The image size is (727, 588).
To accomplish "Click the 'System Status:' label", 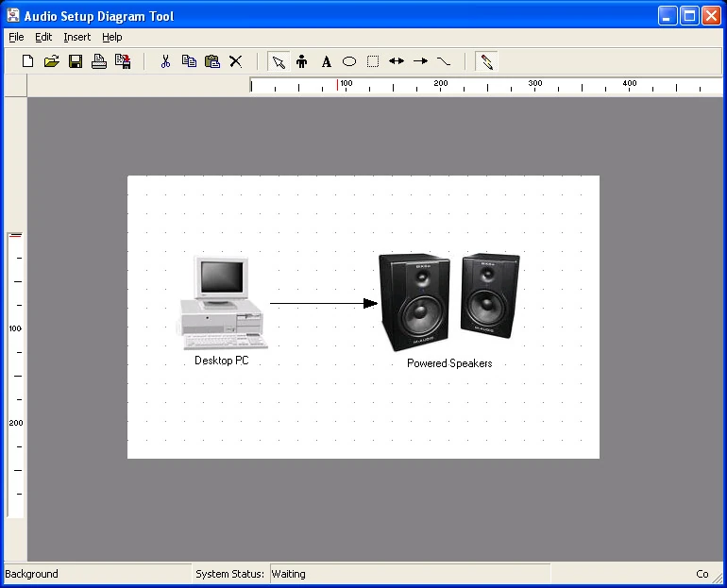I will pyautogui.click(x=229, y=574).
